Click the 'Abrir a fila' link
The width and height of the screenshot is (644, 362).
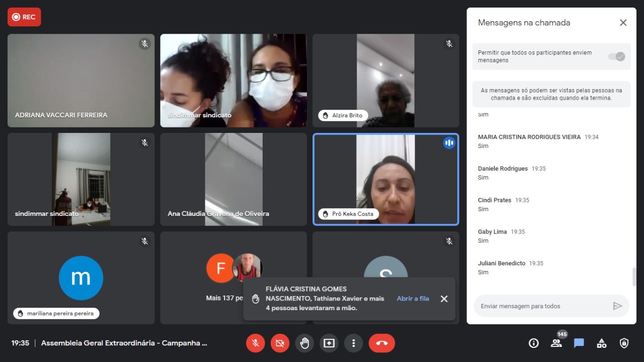tap(413, 299)
